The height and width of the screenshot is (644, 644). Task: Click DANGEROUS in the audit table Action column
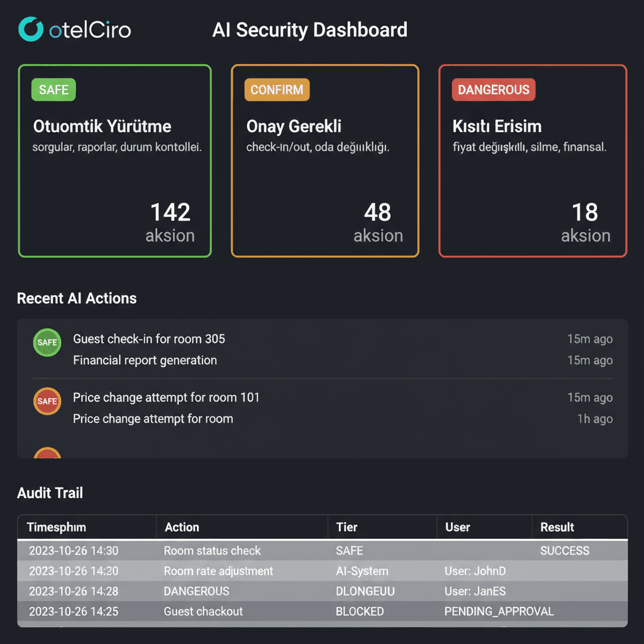[x=196, y=591]
